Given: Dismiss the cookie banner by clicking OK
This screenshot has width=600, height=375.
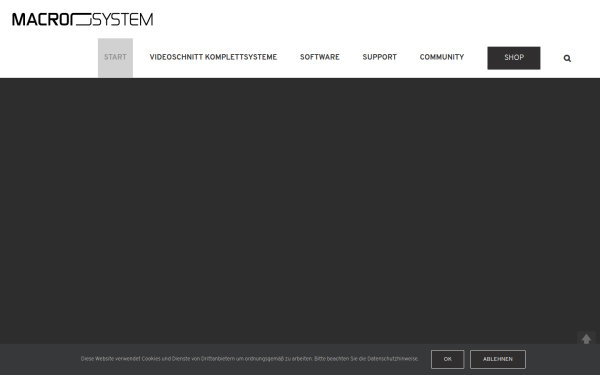Looking at the screenshot, I should [x=447, y=359].
